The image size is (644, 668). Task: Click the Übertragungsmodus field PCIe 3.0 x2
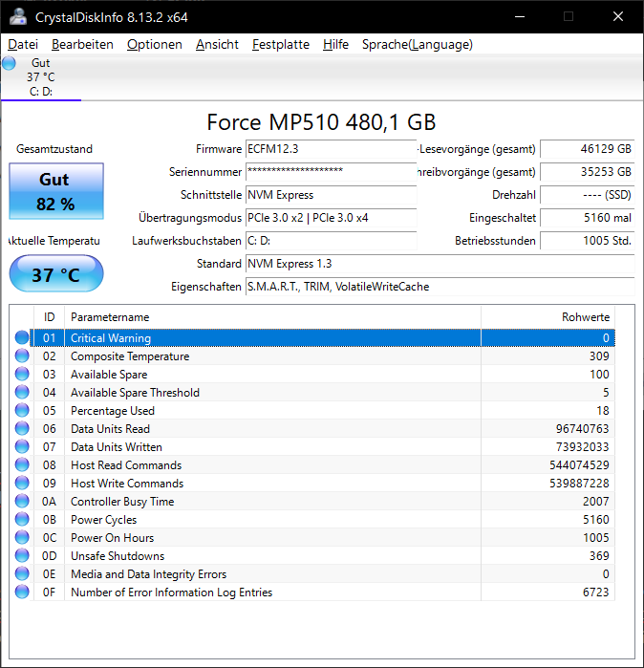331,218
